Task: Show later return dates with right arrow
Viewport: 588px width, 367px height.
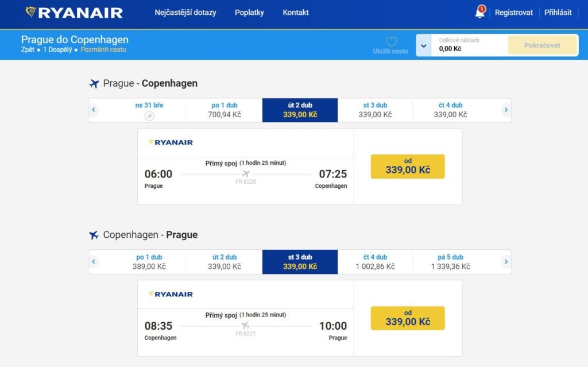Action: click(x=506, y=262)
